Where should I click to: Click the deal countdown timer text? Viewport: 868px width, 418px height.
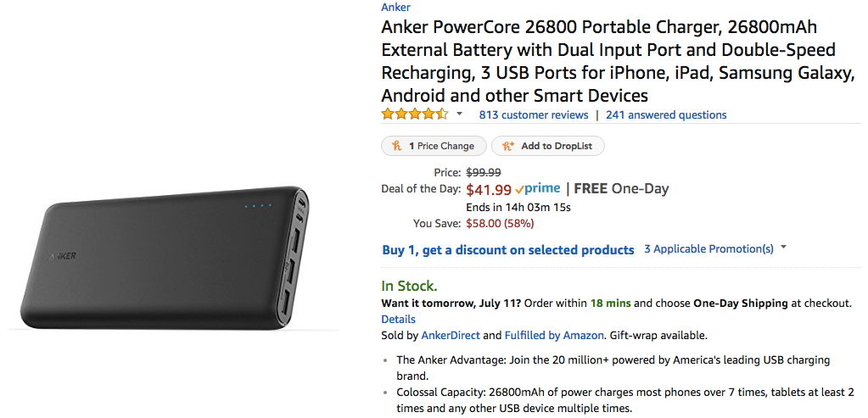click(518, 207)
